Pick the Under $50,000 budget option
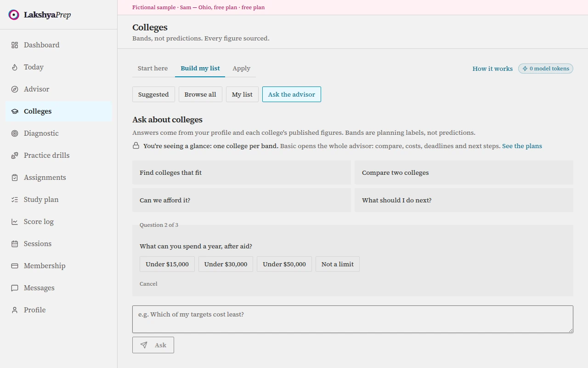 point(284,264)
